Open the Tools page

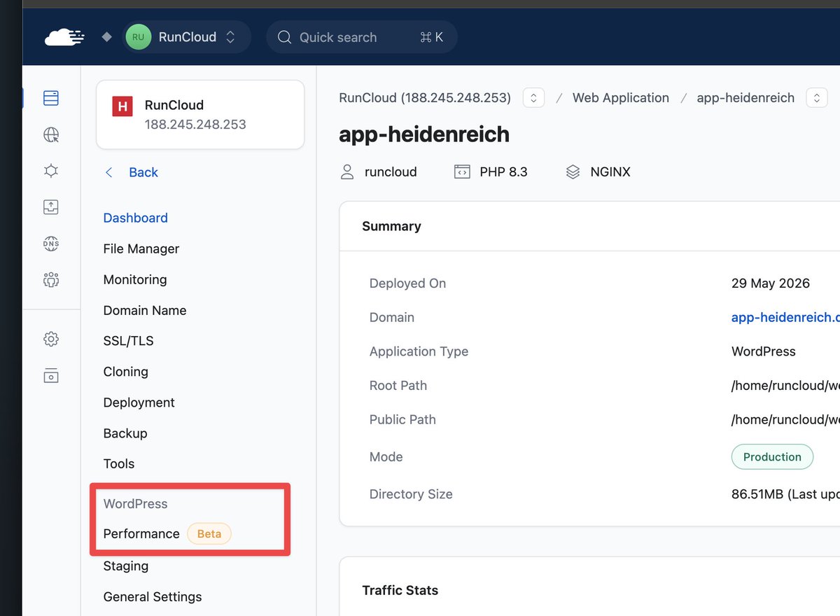tap(118, 463)
